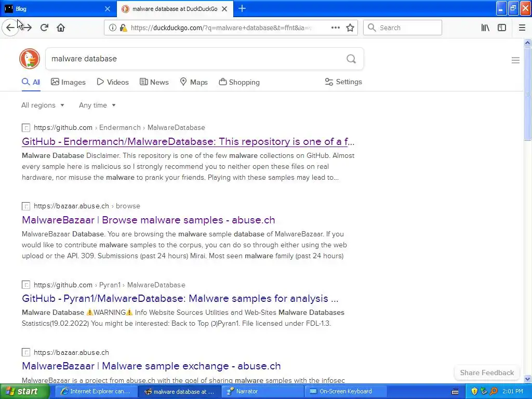The image size is (532, 399).
Task: Click the browser address bar URL
Action: click(220, 28)
